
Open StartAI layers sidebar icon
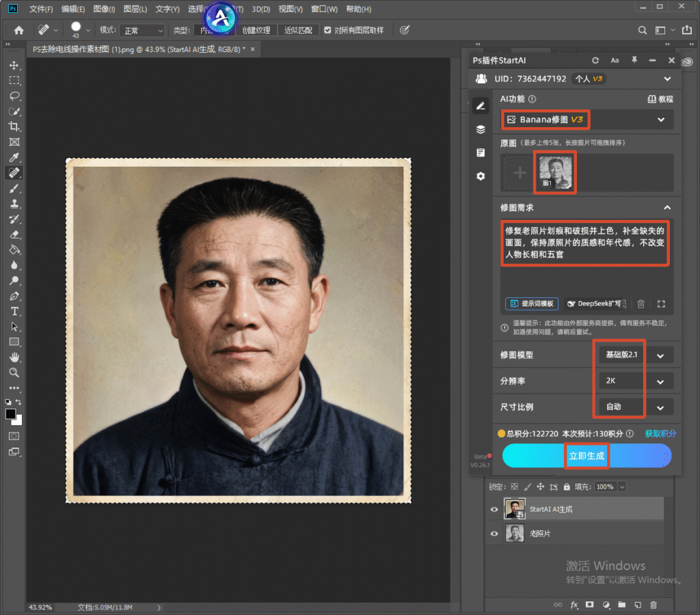[481, 129]
